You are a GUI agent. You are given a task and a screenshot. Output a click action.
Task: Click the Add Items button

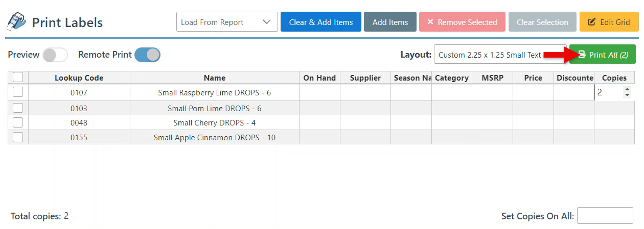(x=390, y=22)
